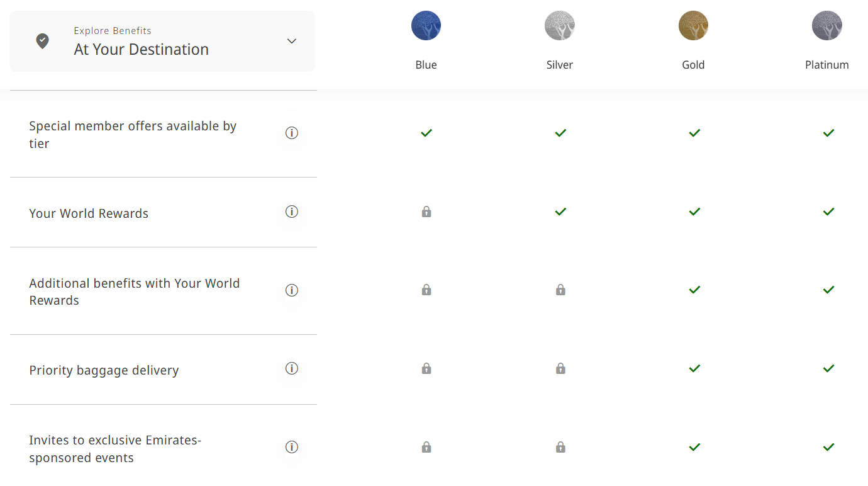
Task: Click Gold checkmark for Priority baggage delivery
Action: click(694, 368)
